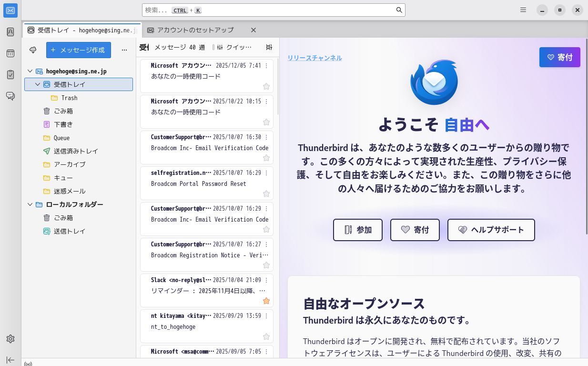The image size is (588, 366).
Task: Star the 2025/12/05 Microsoft message
Action: (266, 86)
